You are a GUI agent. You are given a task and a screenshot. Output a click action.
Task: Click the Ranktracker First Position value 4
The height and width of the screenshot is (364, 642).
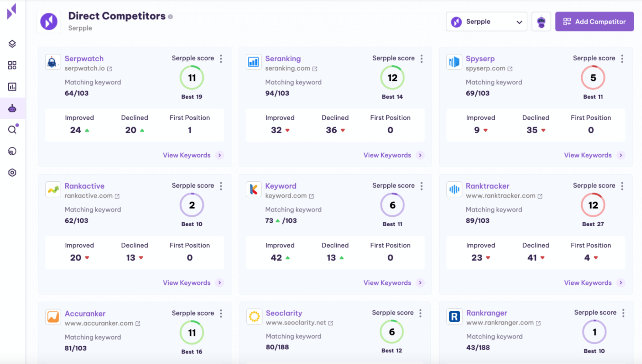tap(587, 257)
